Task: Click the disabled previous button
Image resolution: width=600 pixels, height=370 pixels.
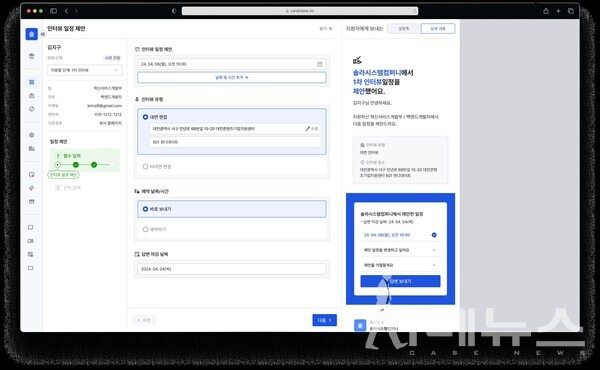Action: 144,320
